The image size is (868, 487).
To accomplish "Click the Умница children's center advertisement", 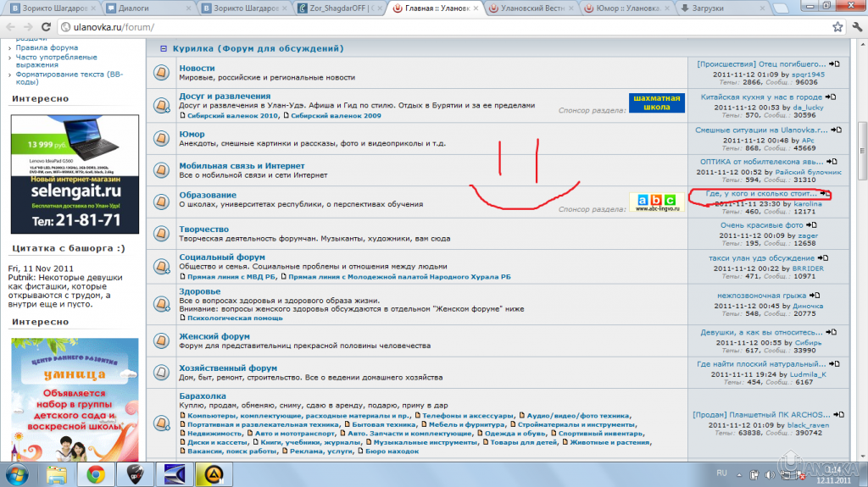I will (x=75, y=400).
